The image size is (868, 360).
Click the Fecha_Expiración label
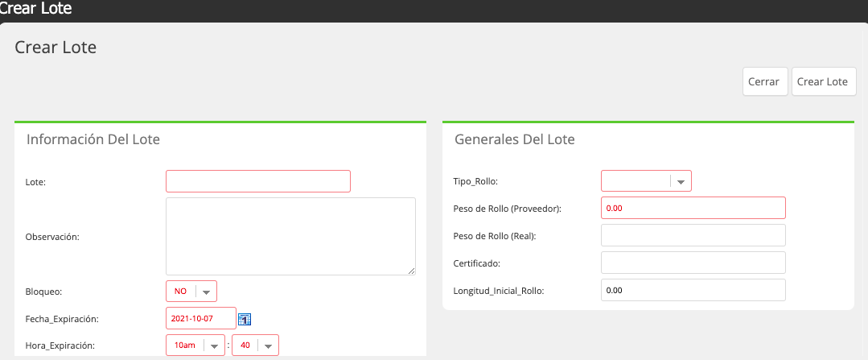(x=62, y=319)
